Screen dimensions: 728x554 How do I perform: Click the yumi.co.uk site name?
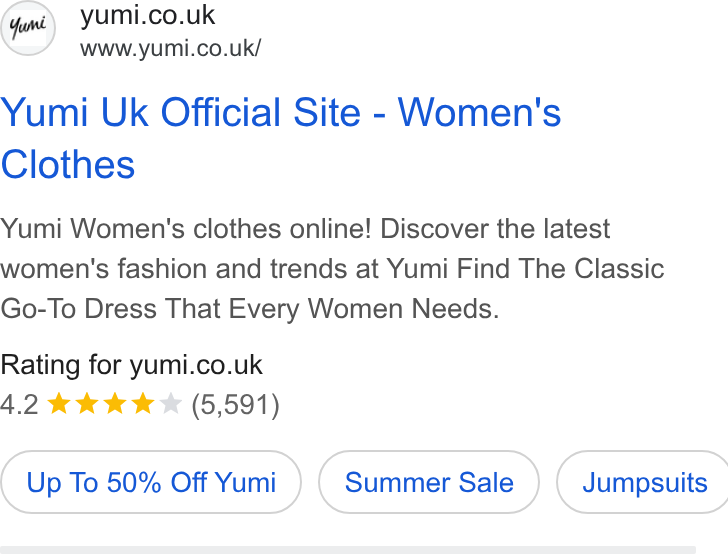(147, 15)
